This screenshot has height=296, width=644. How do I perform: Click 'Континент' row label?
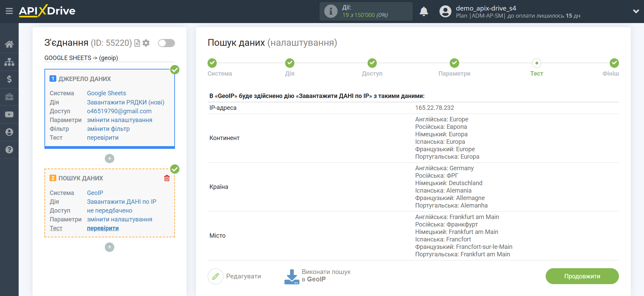point(225,138)
